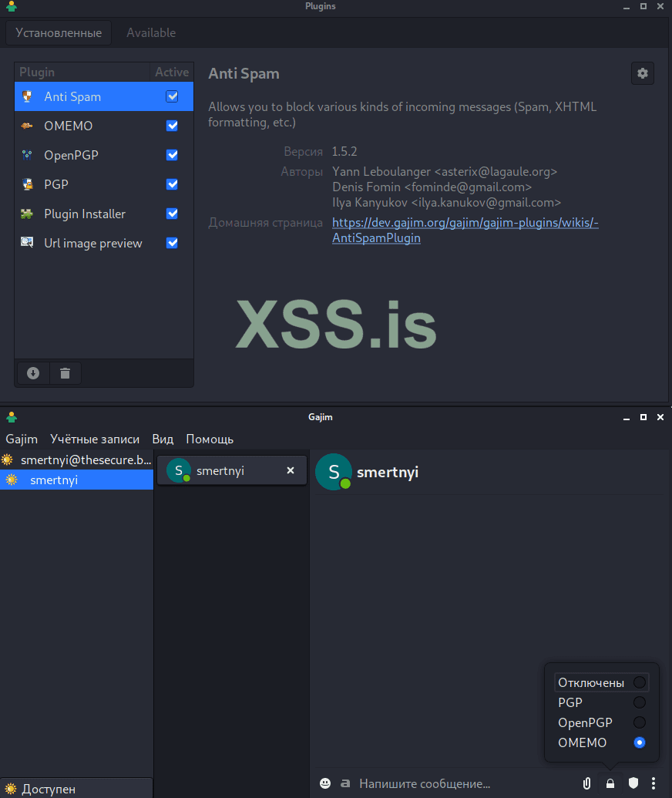The height and width of the screenshot is (798, 672).
Task: Open the encryption lock dropdown
Action: 609,783
